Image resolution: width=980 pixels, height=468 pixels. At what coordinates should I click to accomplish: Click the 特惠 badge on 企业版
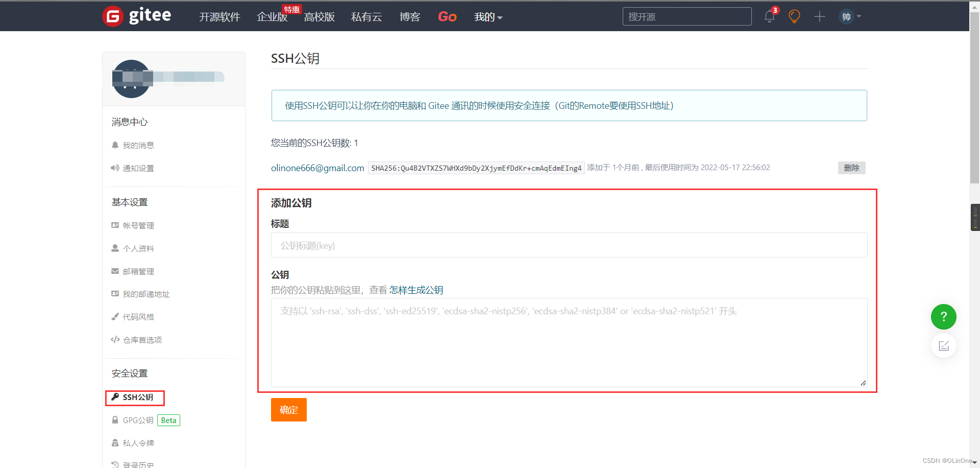click(x=292, y=9)
